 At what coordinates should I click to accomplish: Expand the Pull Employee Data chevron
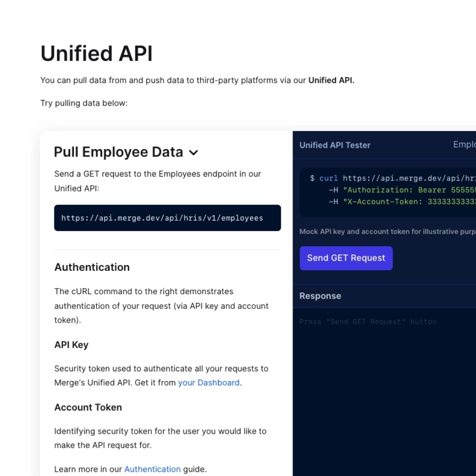(x=194, y=152)
